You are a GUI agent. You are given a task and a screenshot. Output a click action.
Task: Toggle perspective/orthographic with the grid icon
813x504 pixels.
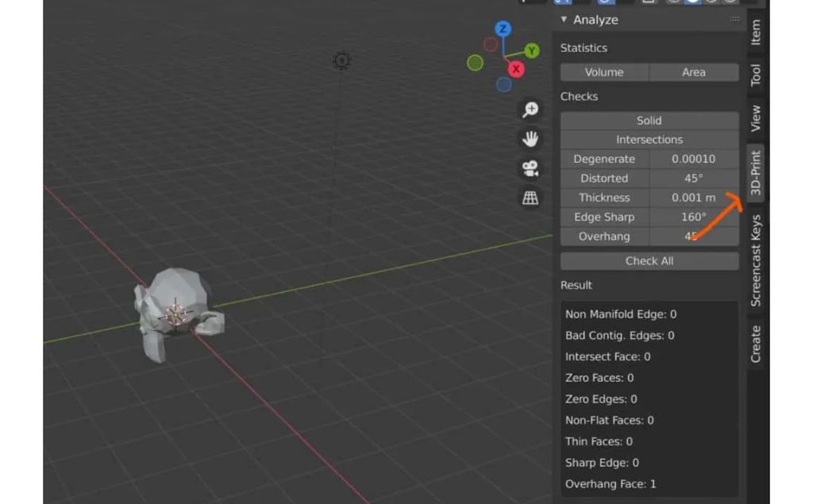530,198
